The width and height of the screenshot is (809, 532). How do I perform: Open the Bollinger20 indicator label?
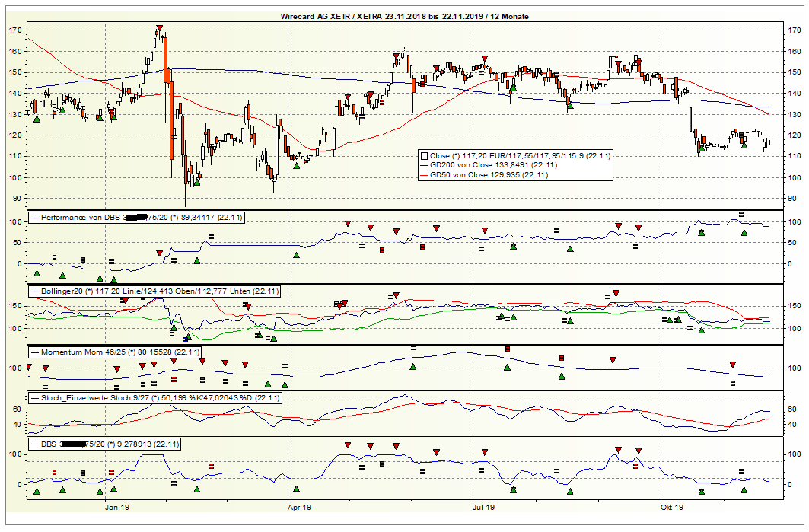coord(152,291)
